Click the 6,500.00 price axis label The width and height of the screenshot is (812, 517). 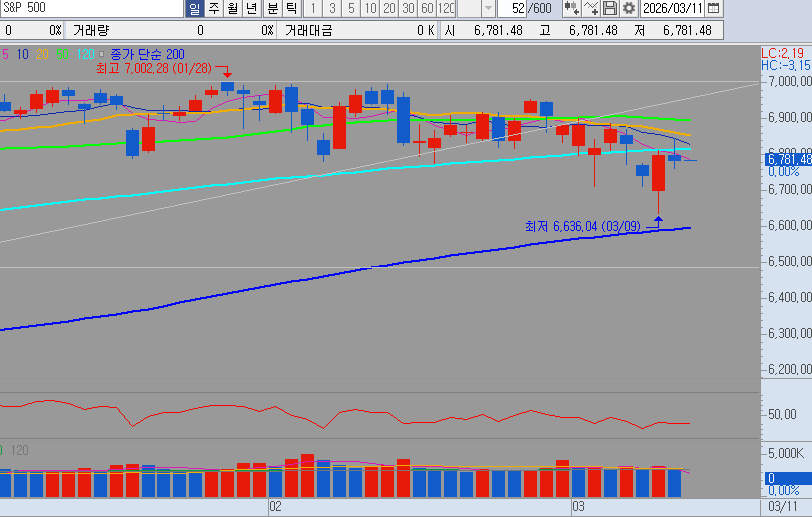click(x=790, y=261)
